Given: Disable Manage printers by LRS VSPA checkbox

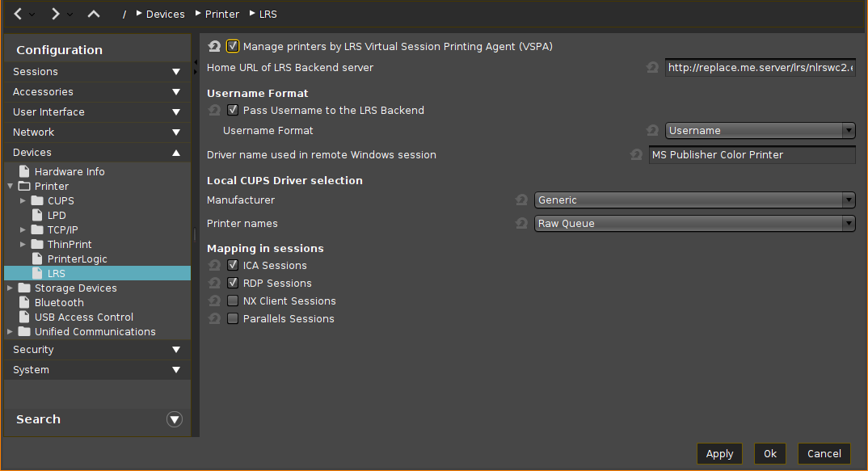Looking at the screenshot, I should [x=233, y=46].
